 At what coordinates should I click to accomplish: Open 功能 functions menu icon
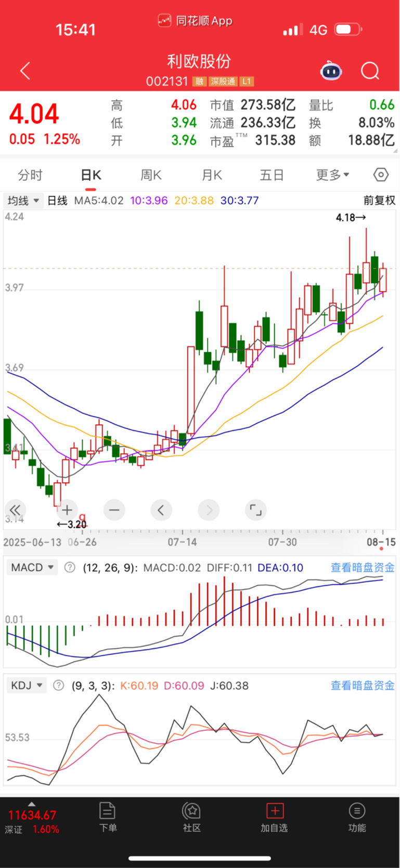click(x=357, y=817)
